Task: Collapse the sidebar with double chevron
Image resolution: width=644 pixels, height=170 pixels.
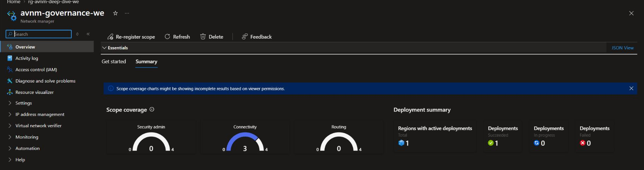Action: point(88,34)
